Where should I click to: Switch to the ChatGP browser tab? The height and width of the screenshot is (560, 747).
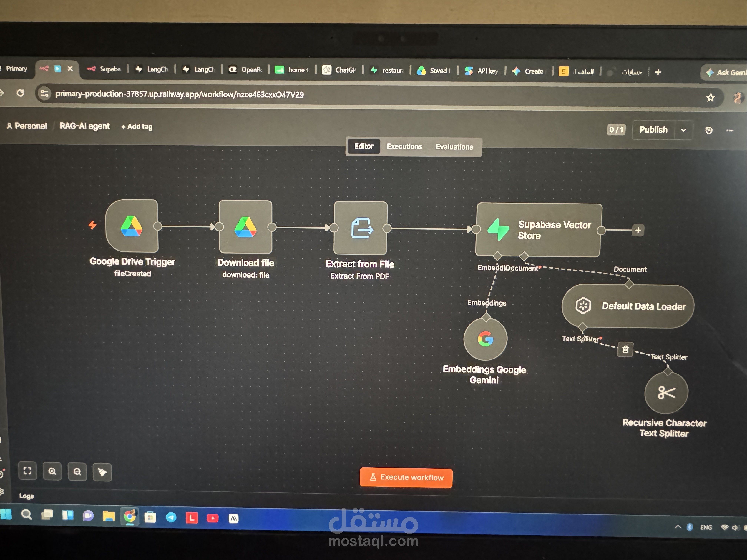[339, 70]
